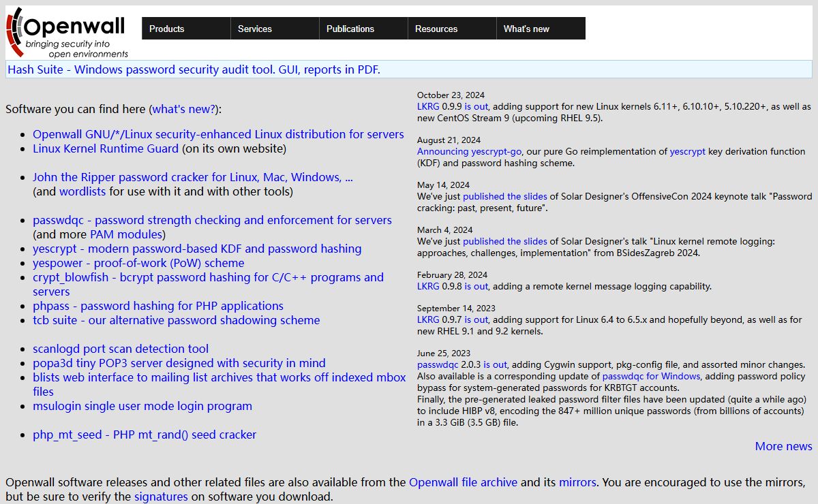The width and height of the screenshot is (818, 504).
Task: Select the date text October 23, 2024
Action: (451, 95)
